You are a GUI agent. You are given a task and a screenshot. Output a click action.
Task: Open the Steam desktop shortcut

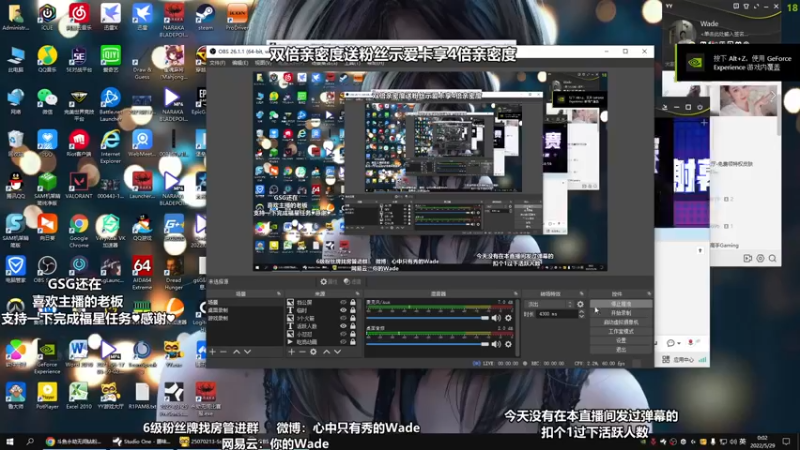[205, 16]
